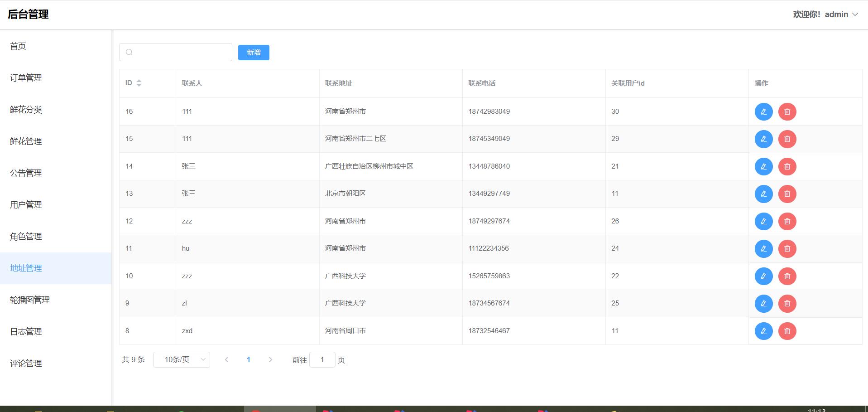Go to 公告管理 page
Screen dimensions: 868x412
tap(56, 173)
